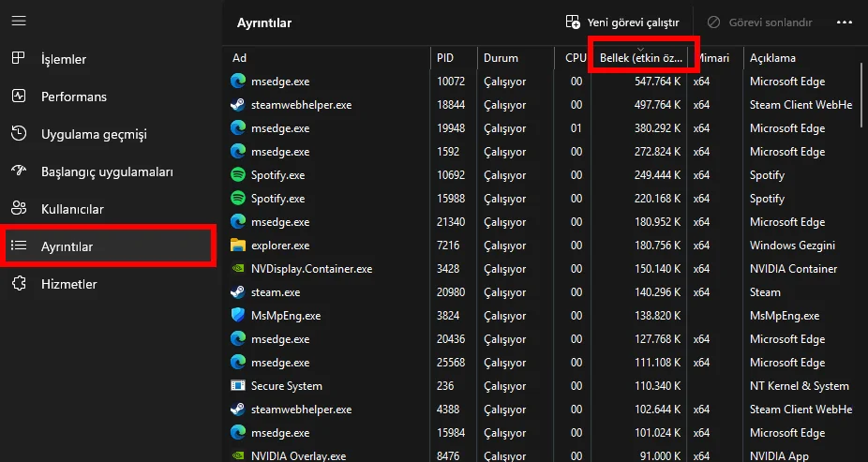Click the Spotify icon for PID 10692
This screenshot has width=868, height=462.
tap(237, 175)
